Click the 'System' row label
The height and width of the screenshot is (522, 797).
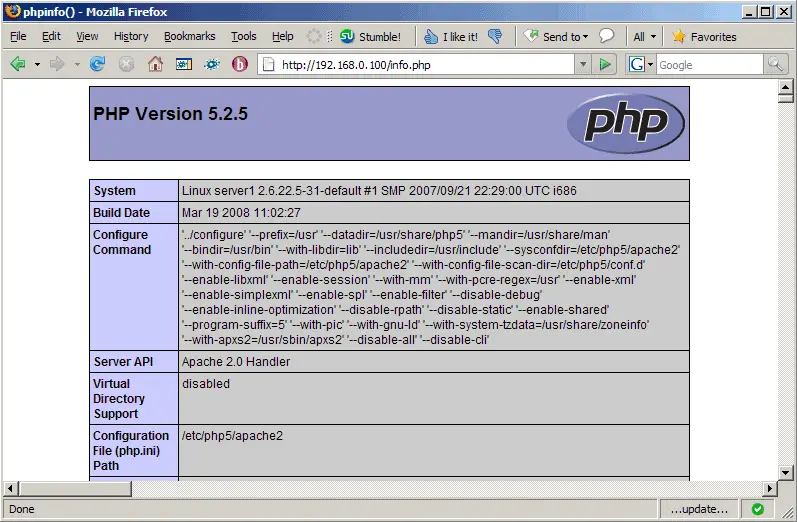[114, 191]
